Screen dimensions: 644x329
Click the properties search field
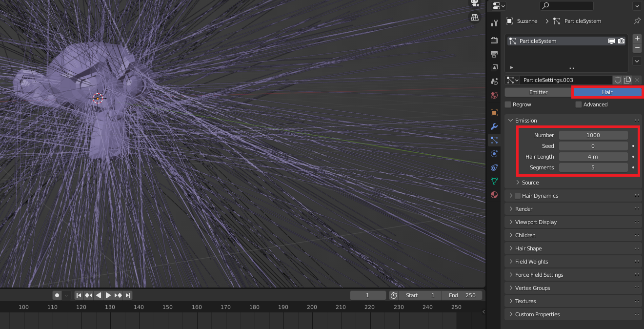click(566, 6)
